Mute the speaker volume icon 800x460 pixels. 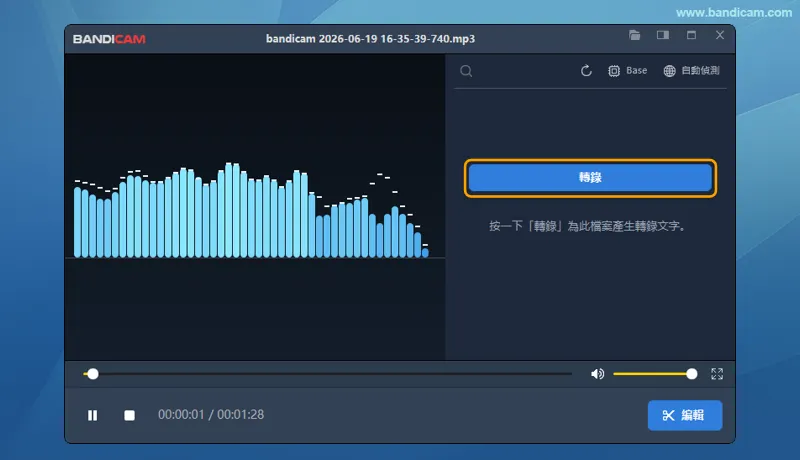click(x=597, y=374)
